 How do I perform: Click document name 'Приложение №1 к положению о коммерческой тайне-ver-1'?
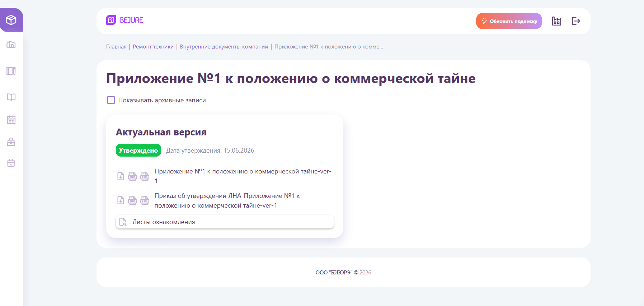243,176
